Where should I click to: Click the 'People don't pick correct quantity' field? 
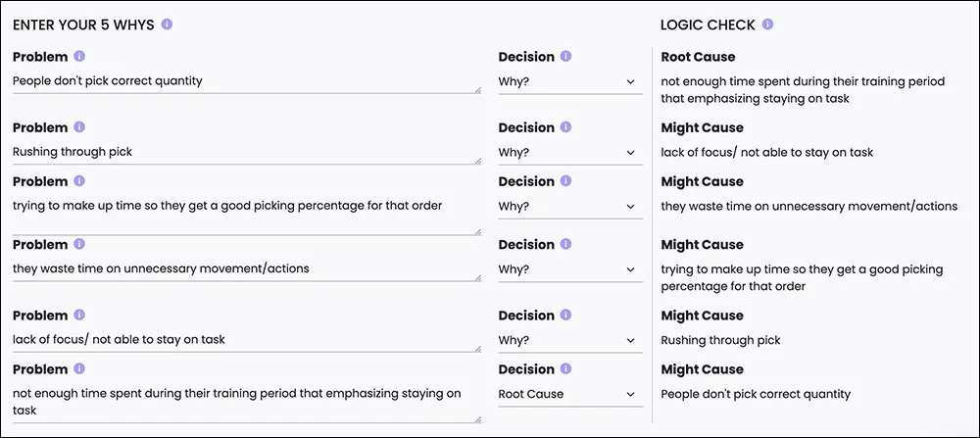(247, 82)
